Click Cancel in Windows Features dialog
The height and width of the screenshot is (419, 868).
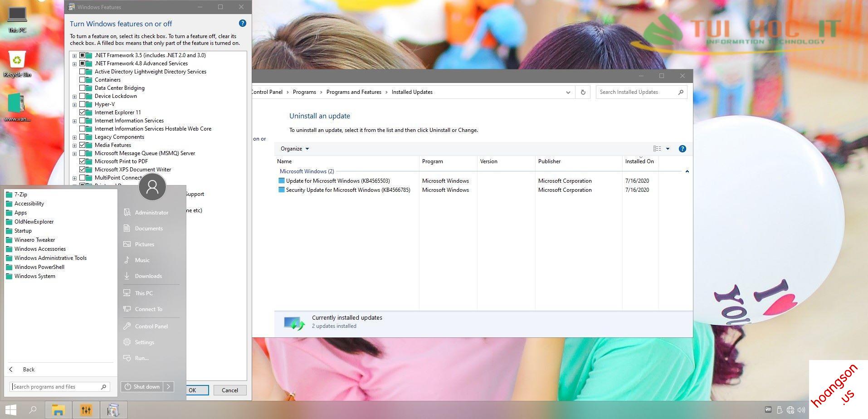pos(229,390)
